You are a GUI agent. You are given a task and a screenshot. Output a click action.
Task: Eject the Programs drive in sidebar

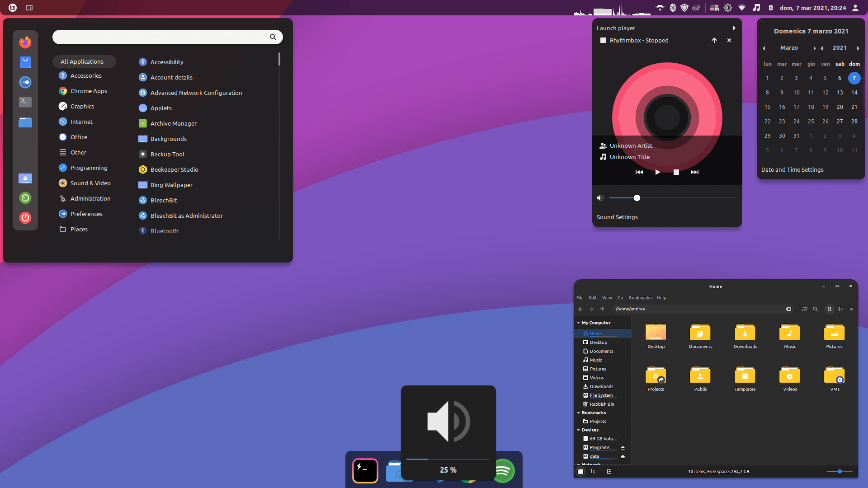tap(623, 448)
